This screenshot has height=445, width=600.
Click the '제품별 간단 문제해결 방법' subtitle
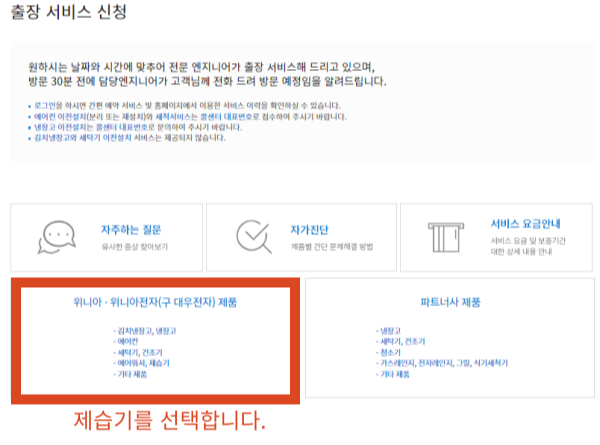click(x=332, y=247)
